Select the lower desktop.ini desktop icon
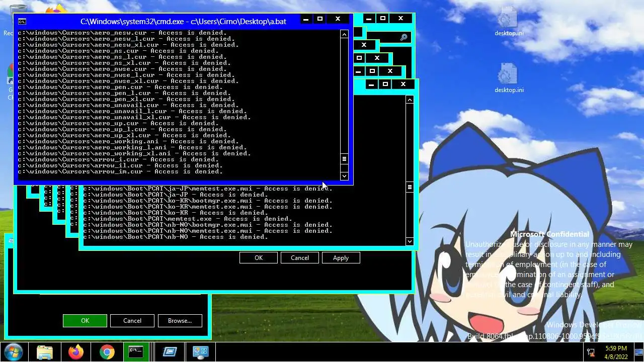The height and width of the screenshot is (362, 644). pos(509,78)
